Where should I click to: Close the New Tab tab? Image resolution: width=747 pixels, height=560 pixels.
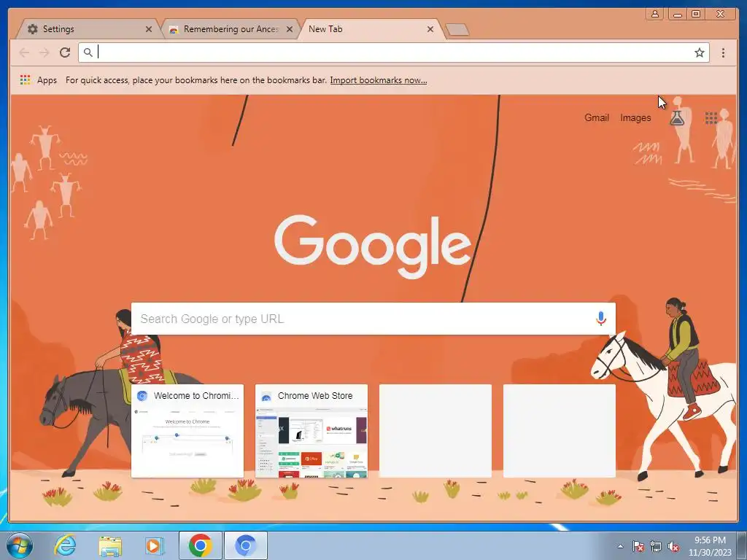tap(430, 29)
